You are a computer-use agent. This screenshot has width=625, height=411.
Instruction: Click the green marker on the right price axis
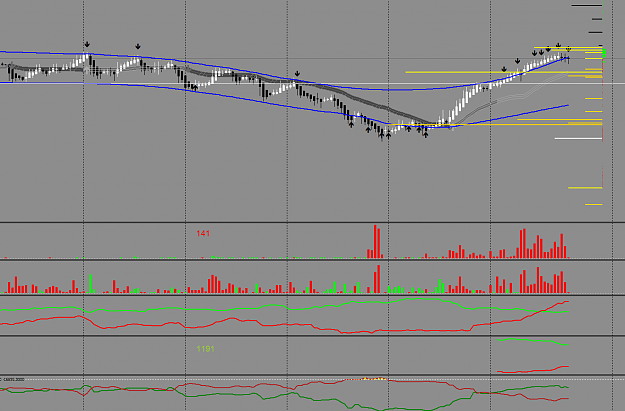point(604,53)
